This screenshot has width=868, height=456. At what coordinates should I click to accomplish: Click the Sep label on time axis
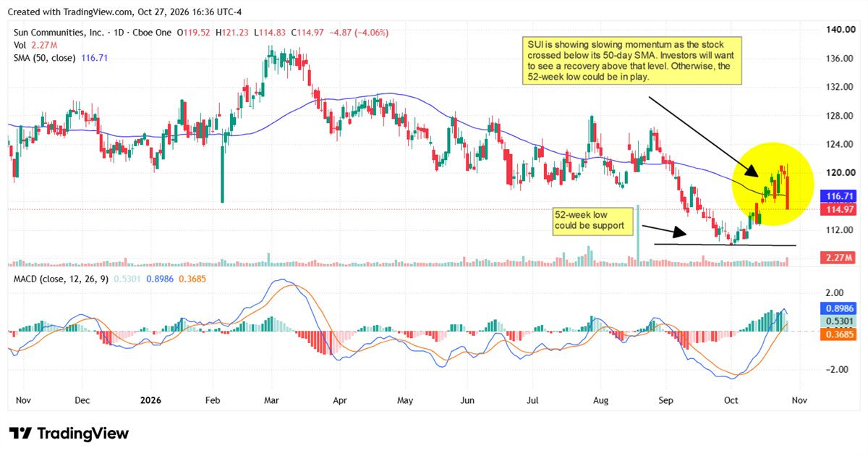[x=665, y=400]
